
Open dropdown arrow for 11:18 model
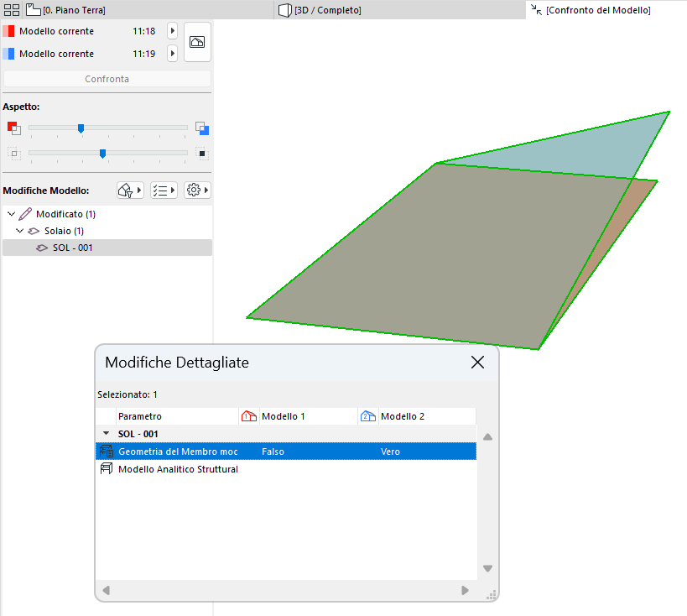[172, 31]
